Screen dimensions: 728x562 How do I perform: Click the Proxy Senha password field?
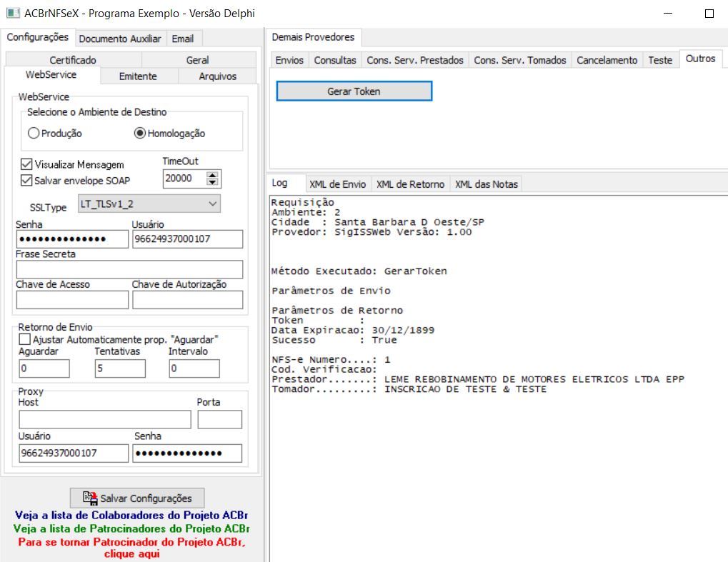point(187,453)
